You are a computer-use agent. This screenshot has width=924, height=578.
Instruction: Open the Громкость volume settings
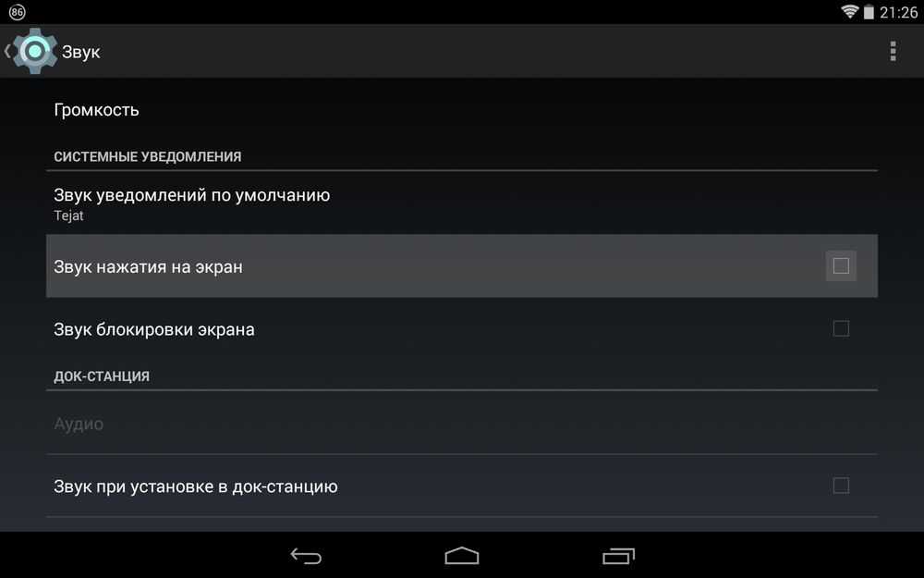tap(461, 110)
